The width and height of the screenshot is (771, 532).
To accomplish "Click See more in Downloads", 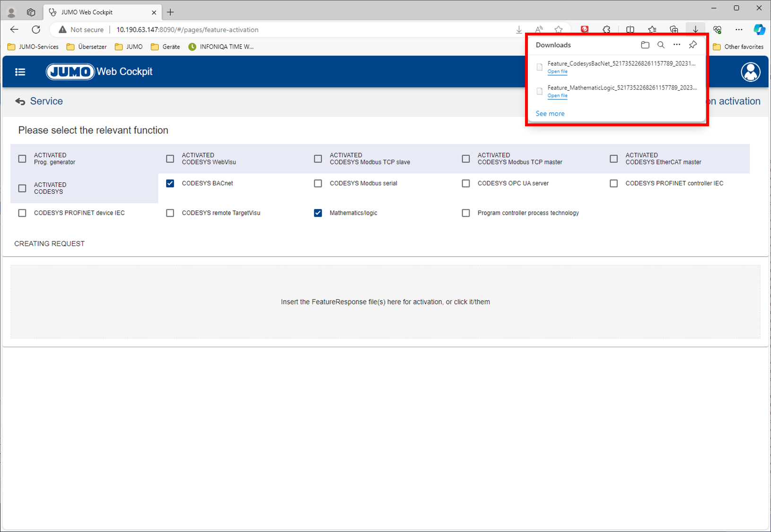I will 550,113.
